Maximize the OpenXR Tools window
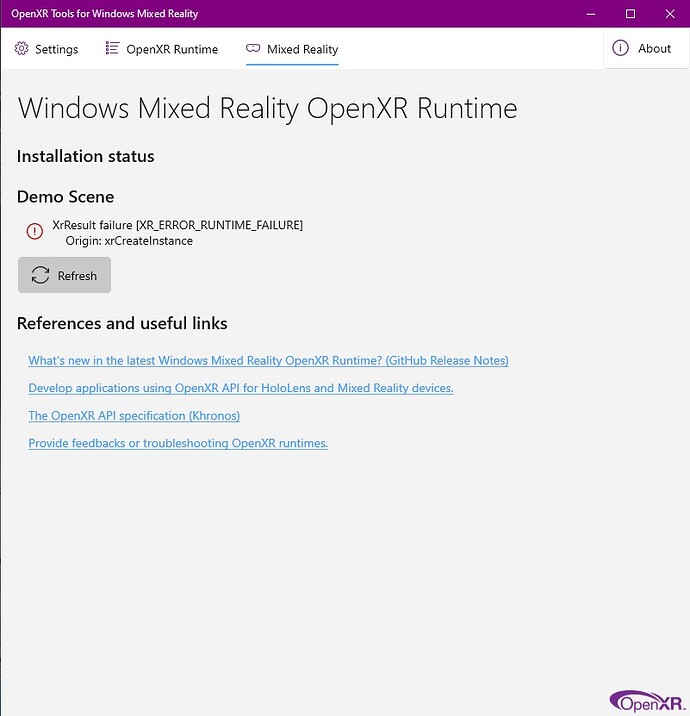The height and width of the screenshot is (716, 690). tap(630, 14)
